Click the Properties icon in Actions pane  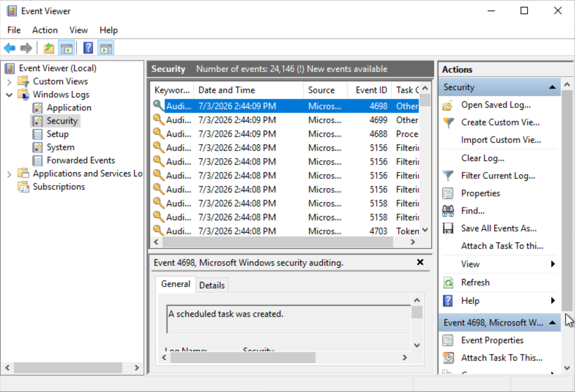point(448,193)
